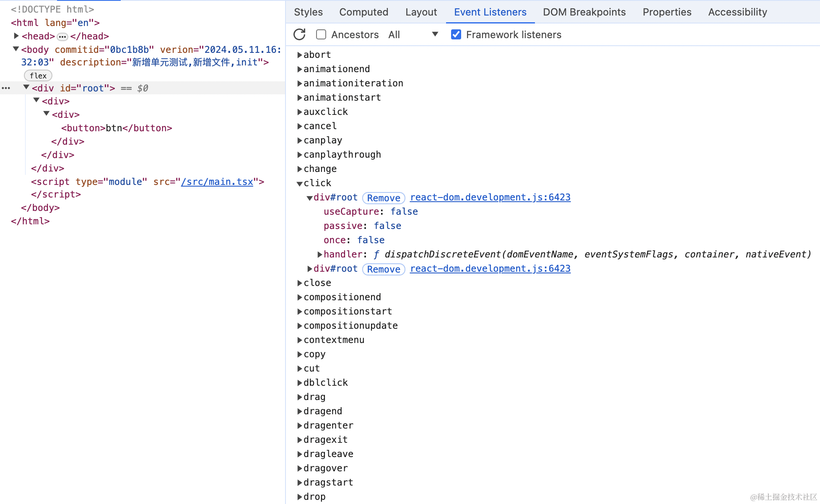Enable the Ancestors checkbox
The image size is (820, 504).
[x=321, y=34]
